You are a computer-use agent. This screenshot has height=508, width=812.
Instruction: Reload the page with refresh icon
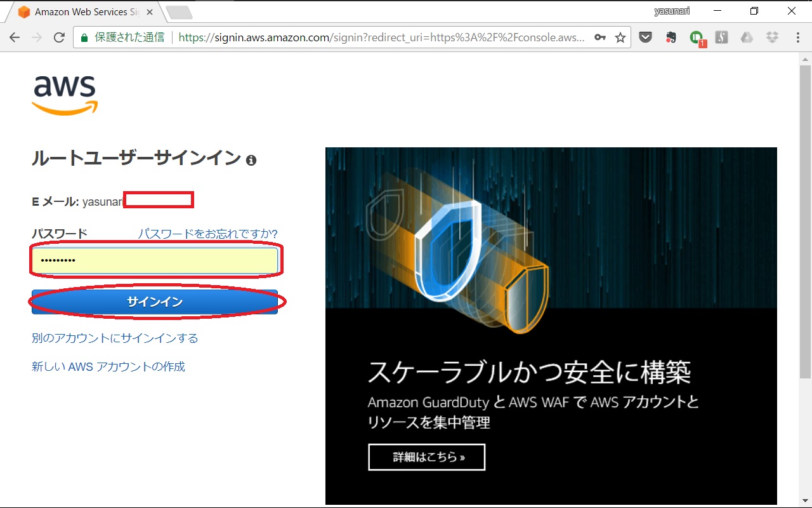point(59,37)
